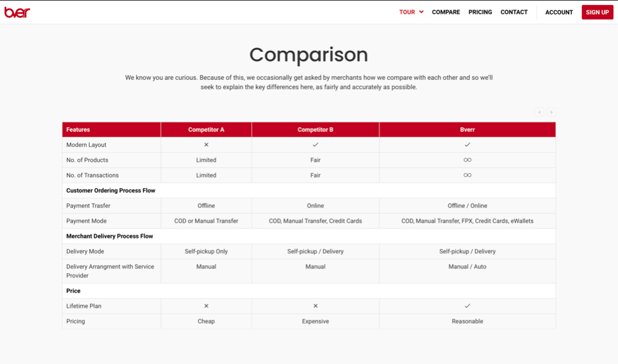Select the No. of Products row label
Viewport: 618px width, 364px height.
(87, 160)
